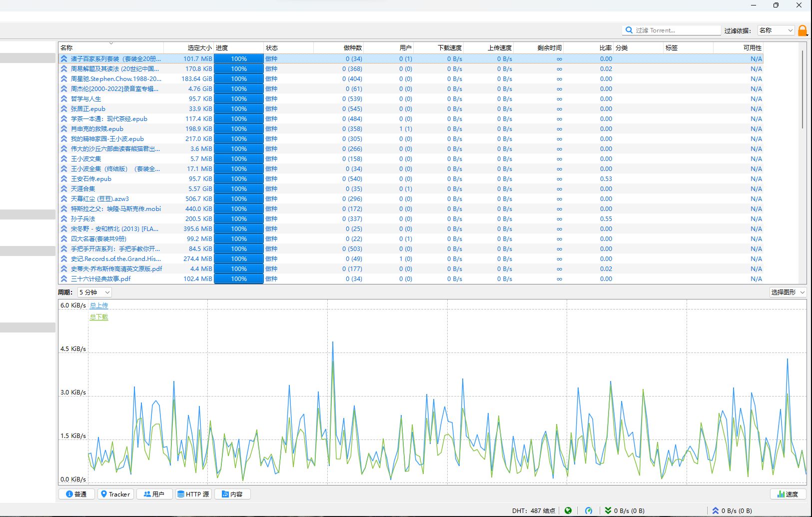Switch to the 速度 tab
The image size is (812, 517).
(788, 494)
